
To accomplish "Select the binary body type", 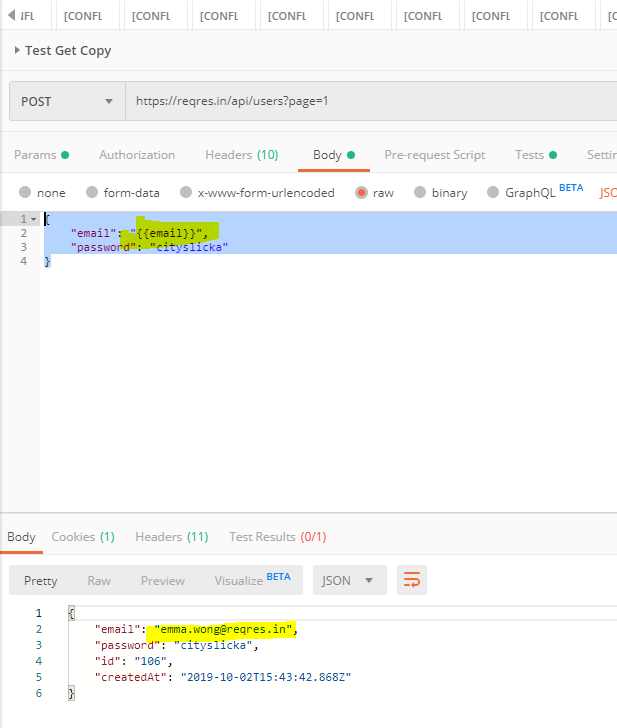I will [420, 192].
